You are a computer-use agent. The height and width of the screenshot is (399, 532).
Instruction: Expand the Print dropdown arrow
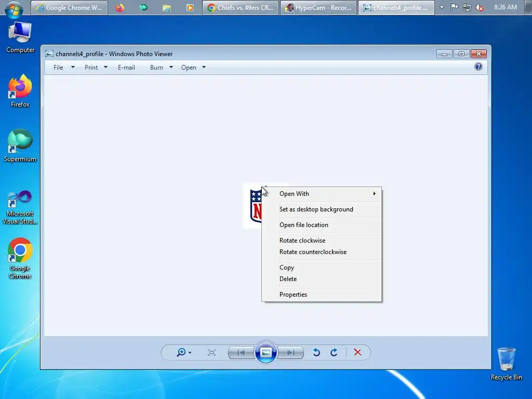105,67
